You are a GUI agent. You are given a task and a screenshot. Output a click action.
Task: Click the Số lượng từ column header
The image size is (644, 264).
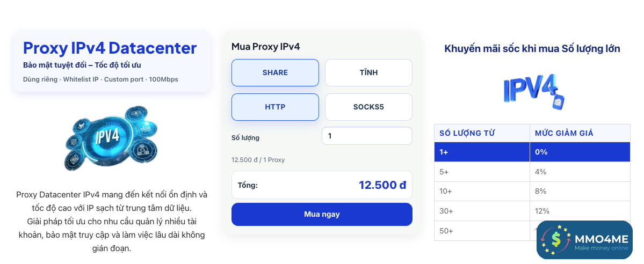[467, 133]
